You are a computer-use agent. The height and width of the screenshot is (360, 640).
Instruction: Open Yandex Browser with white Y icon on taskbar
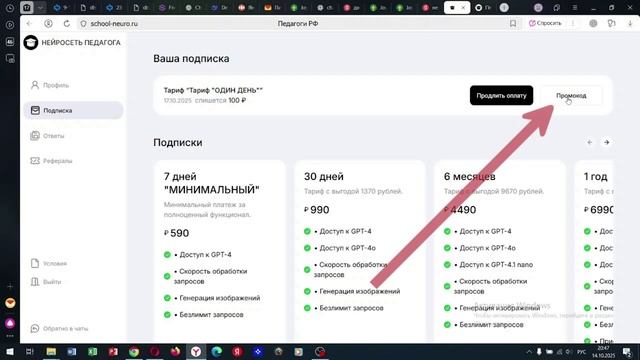point(196,351)
